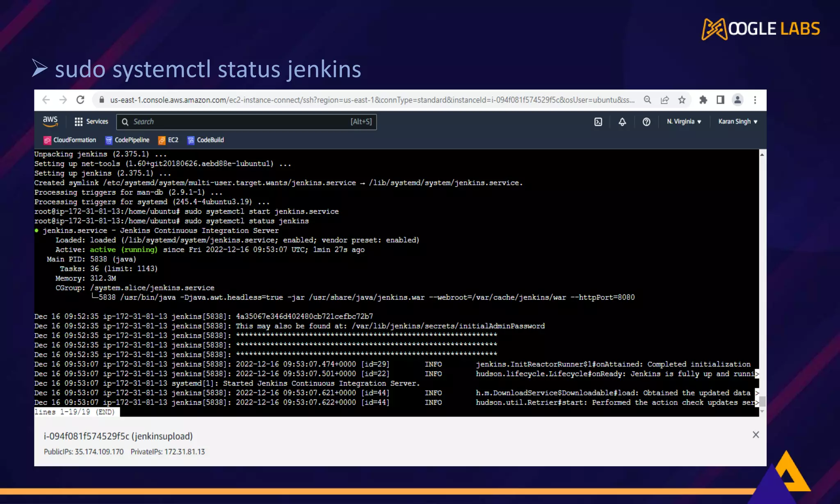This screenshot has height=504, width=840.
Task: Click the AWS logo home icon
Action: click(x=50, y=121)
